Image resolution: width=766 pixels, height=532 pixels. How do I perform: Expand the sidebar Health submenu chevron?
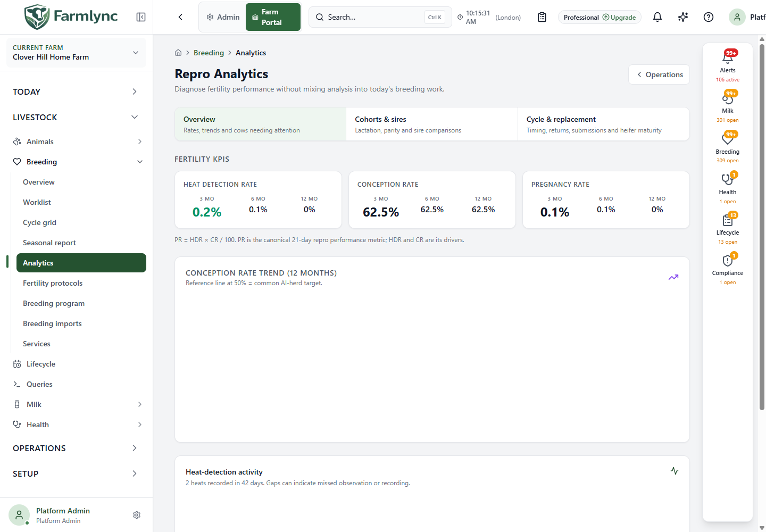coord(140,425)
